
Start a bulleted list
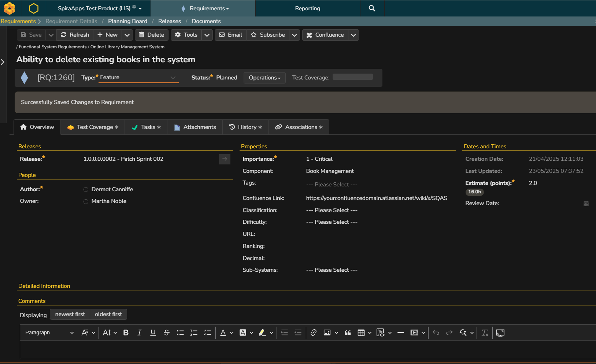tap(180, 333)
